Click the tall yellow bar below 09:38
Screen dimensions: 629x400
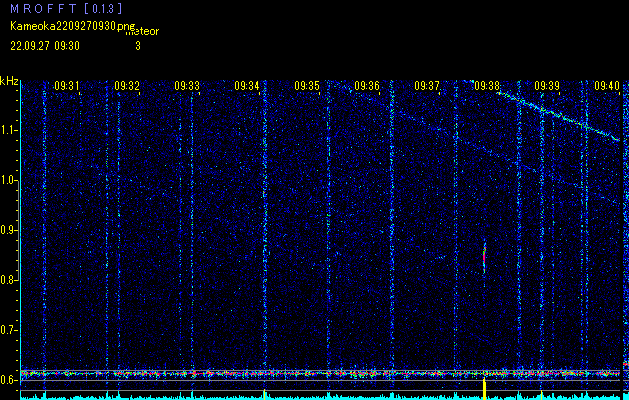coord(484,388)
